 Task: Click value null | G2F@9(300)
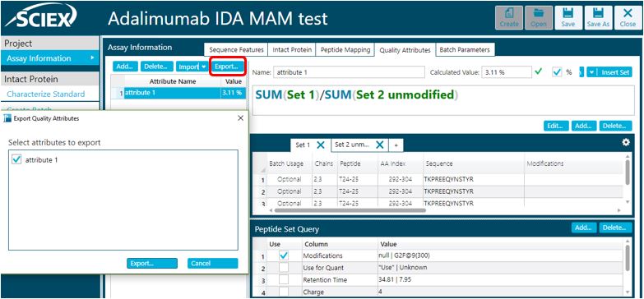(x=404, y=255)
